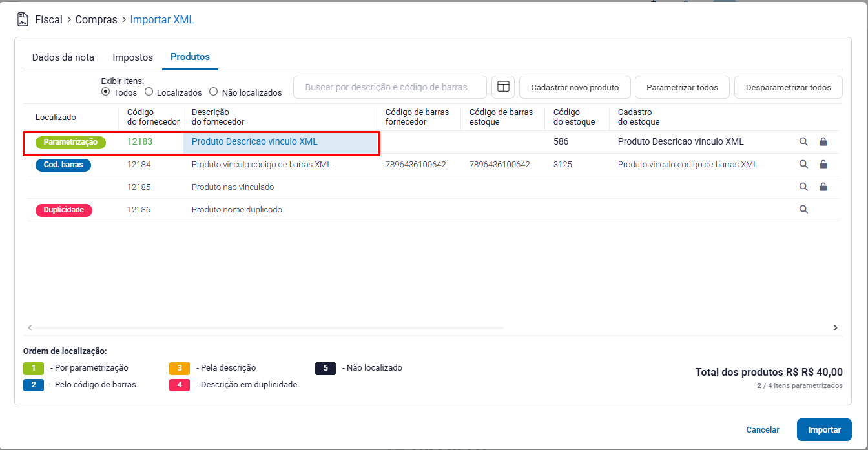This screenshot has height=450, width=868.
Task: Open the Impostos tab
Action: click(132, 57)
